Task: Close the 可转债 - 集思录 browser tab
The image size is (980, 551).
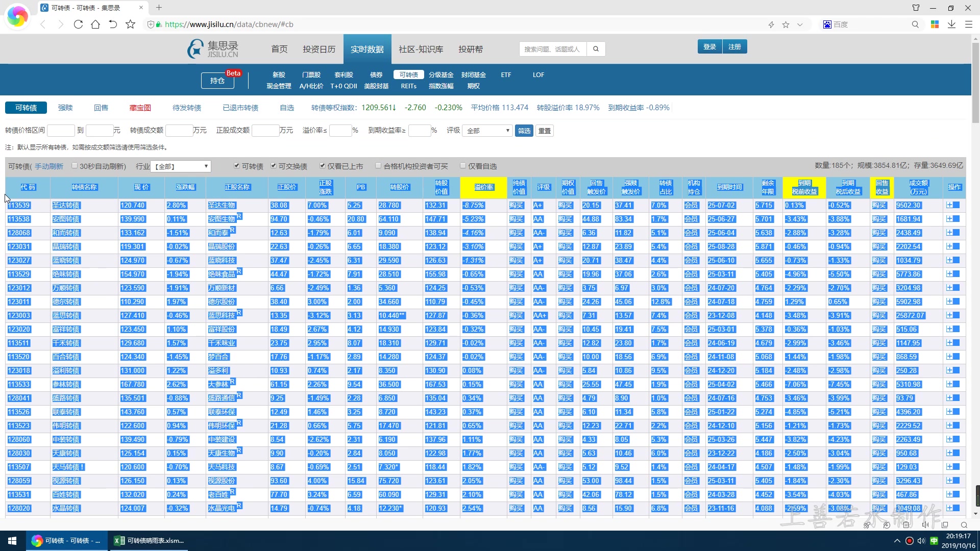Action: pos(141,8)
